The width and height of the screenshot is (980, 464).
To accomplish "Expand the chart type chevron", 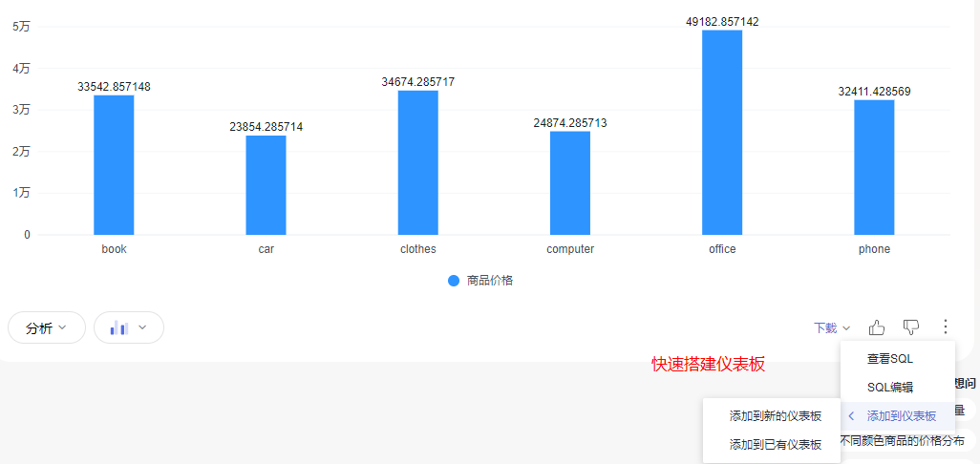I will coord(142,327).
